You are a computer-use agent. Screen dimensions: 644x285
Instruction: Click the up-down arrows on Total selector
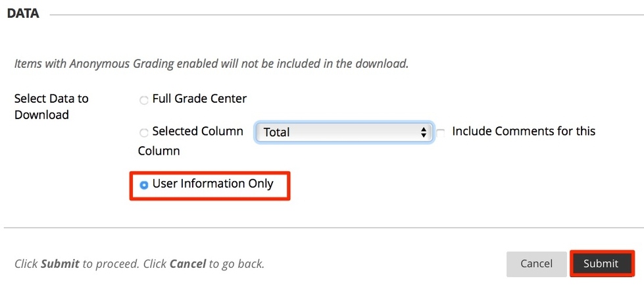[424, 132]
